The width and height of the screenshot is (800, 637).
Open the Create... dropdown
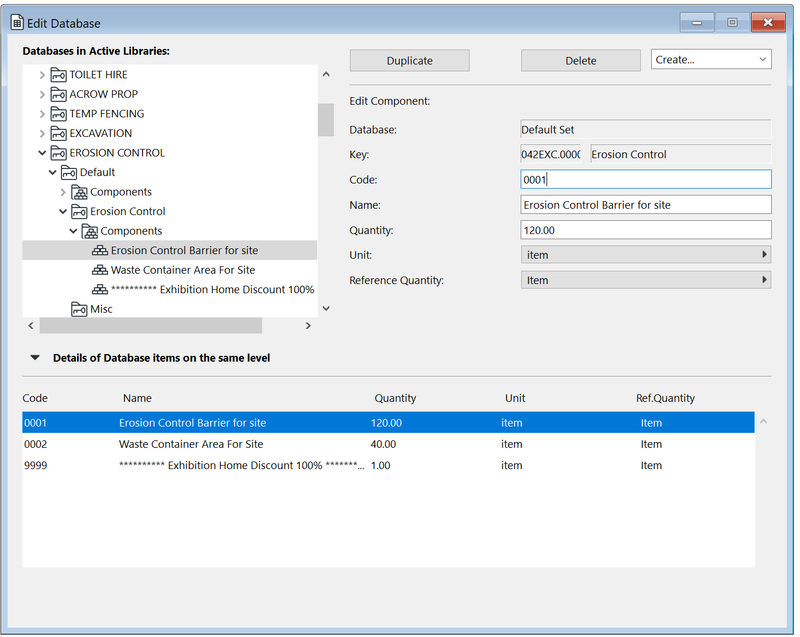711,60
